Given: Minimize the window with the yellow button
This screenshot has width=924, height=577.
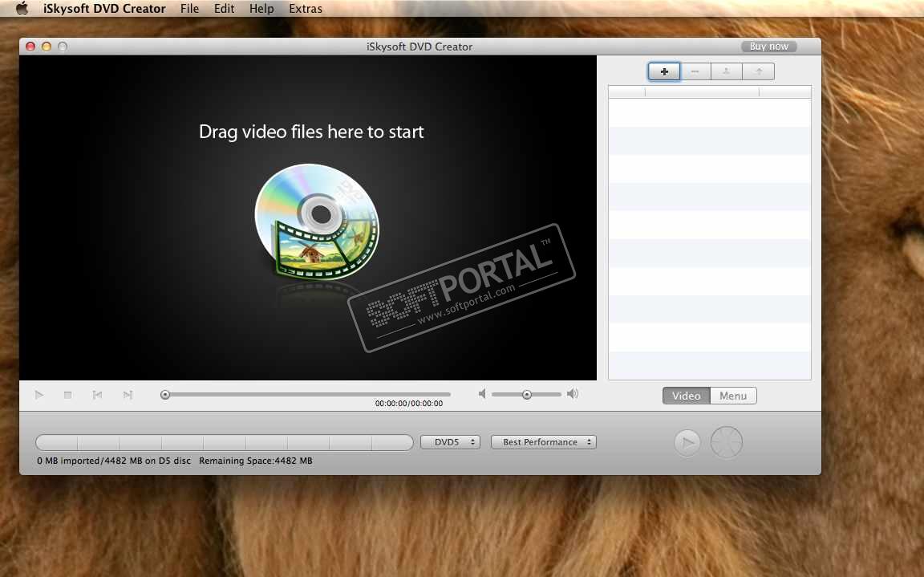Looking at the screenshot, I should (x=47, y=47).
